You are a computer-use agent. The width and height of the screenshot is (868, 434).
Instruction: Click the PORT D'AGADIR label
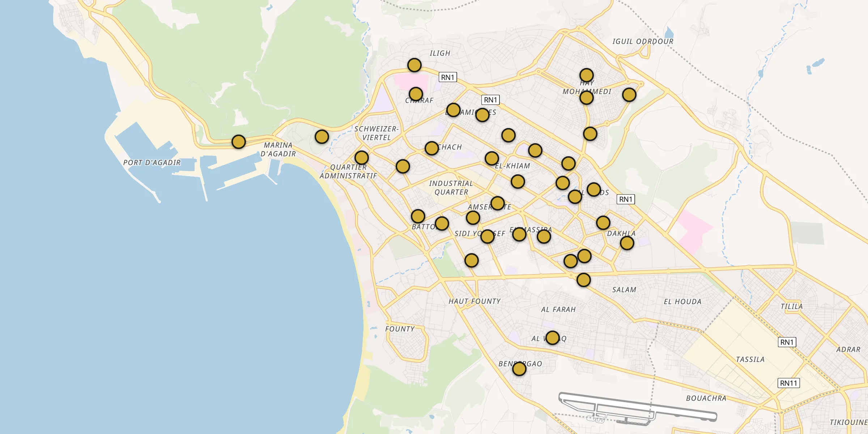click(152, 163)
